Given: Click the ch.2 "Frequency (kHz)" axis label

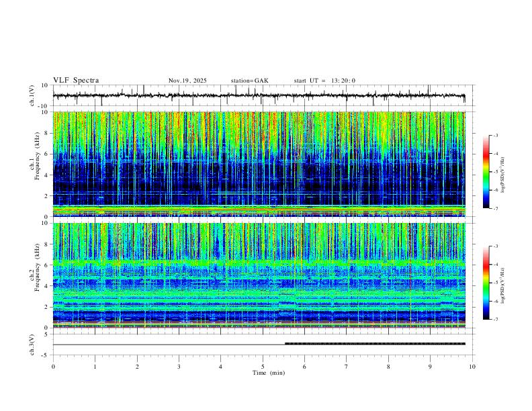Looking at the screenshot, I should [x=37, y=267].
